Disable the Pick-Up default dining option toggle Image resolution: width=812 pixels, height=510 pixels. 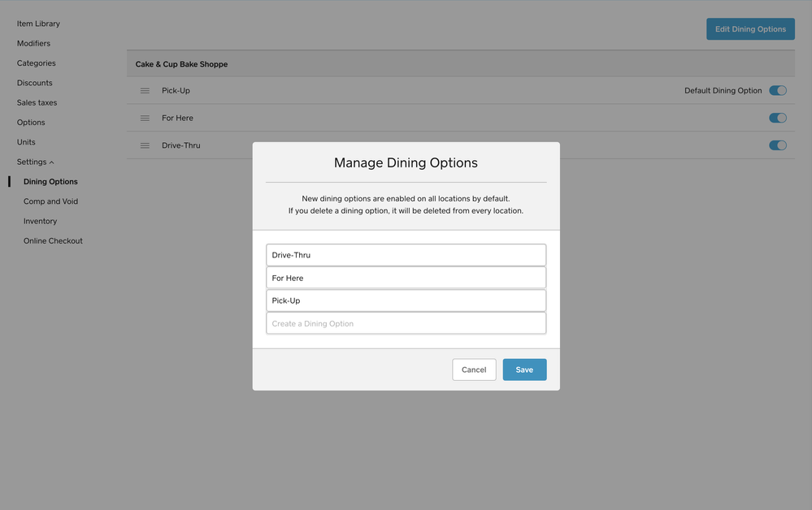[778, 90]
